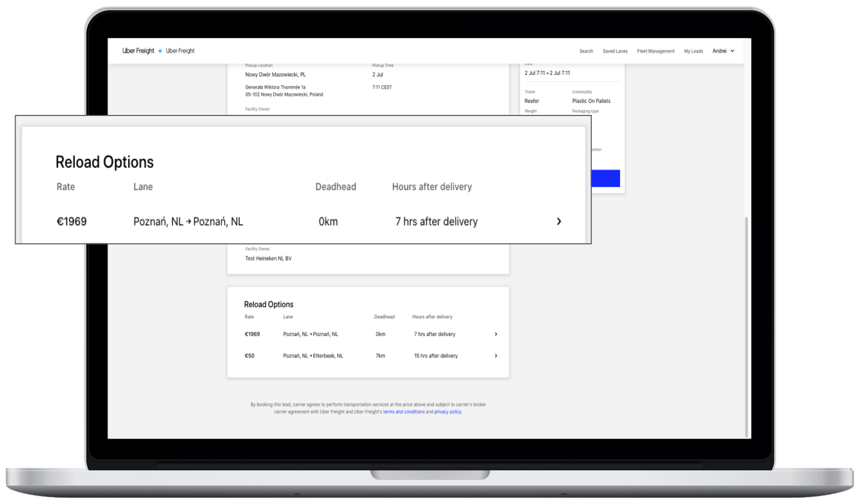Image resolution: width=859 pixels, height=504 pixels.
Task: Open My Loads page
Action: [693, 51]
